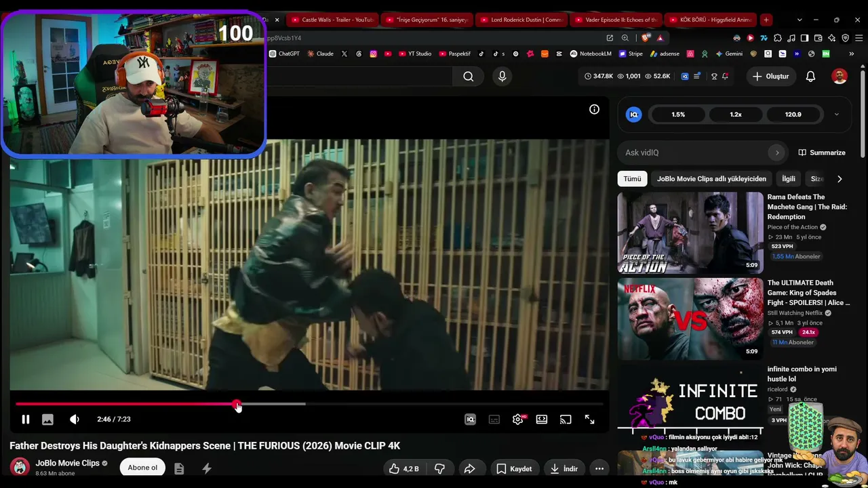Image resolution: width=868 pixels, height=488 pixels.
Task: Open ChatGPT bookmark
Action: (x=284, y=54)
